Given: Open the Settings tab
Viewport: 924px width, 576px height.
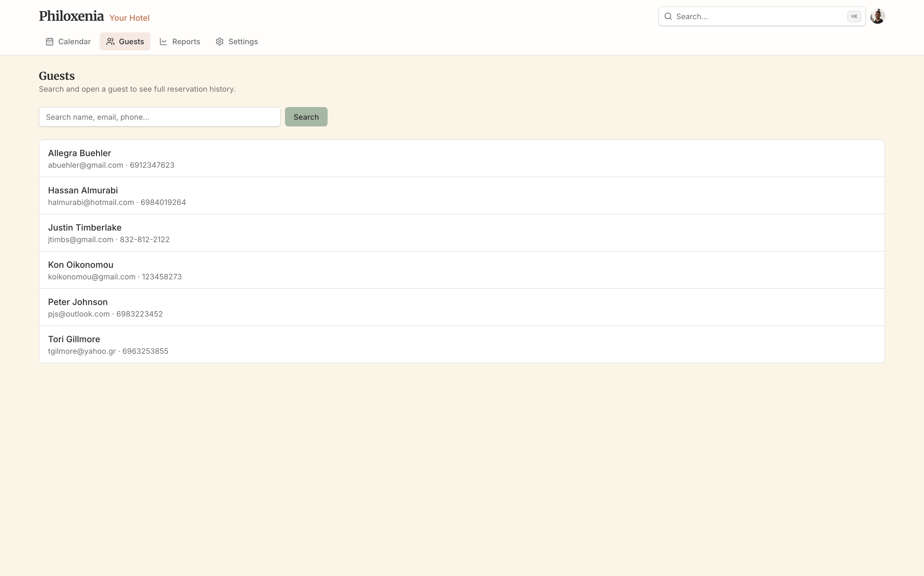Looking at the screenshot, I should 237,42.
